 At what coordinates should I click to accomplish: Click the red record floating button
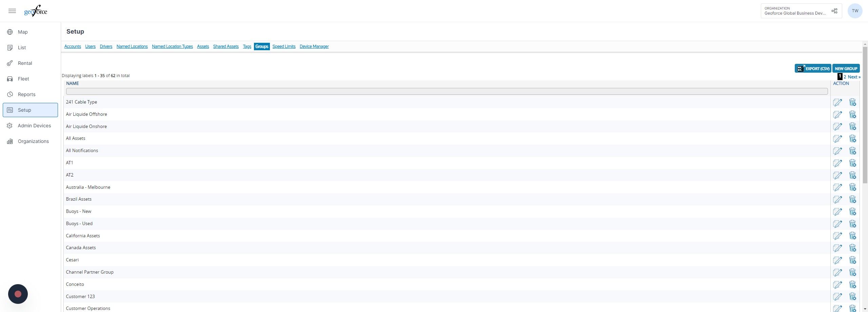18,294
